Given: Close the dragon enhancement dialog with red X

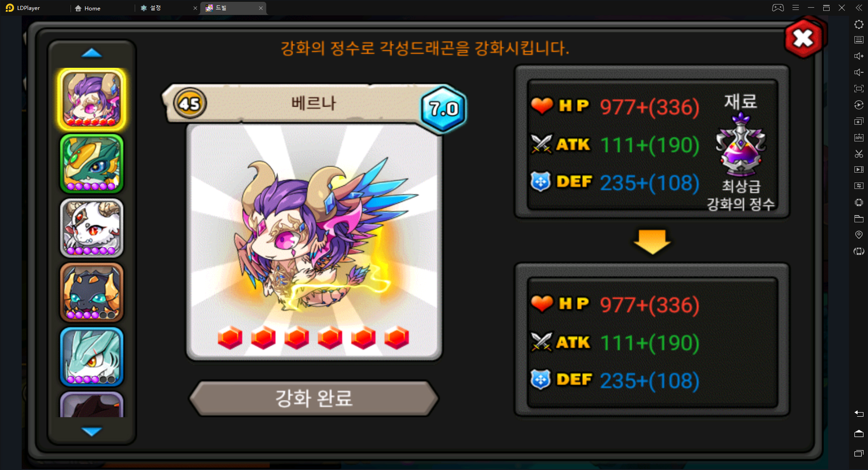Looking at the screenshot, I should tap(803, 38).
